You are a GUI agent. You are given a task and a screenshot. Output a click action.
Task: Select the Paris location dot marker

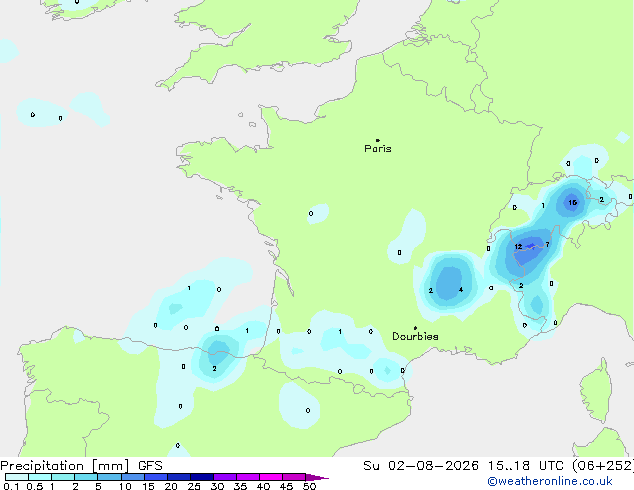tap(378, 140)
